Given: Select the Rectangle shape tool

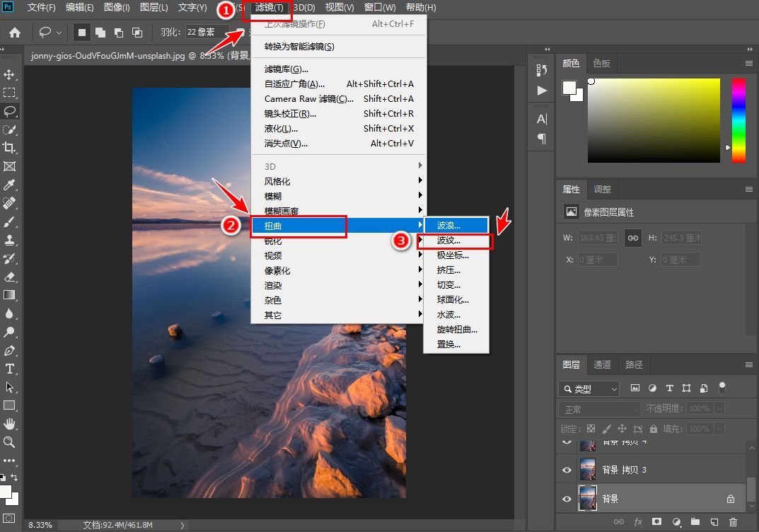Looking at the screenshot, I should [9, 405].
